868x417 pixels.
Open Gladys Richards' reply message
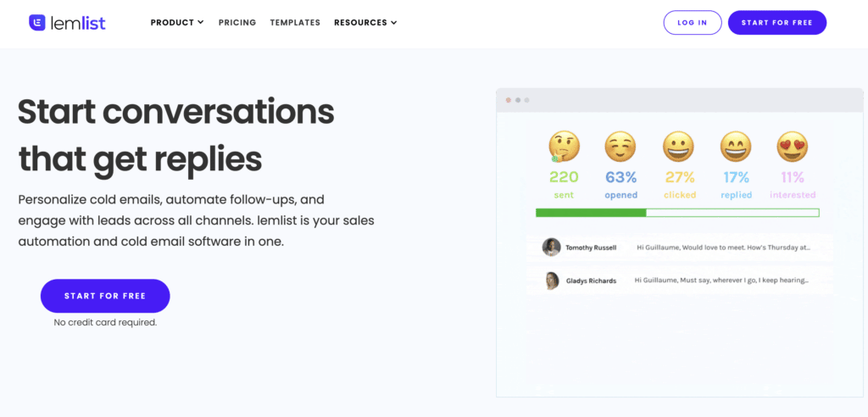pos(680,281)
